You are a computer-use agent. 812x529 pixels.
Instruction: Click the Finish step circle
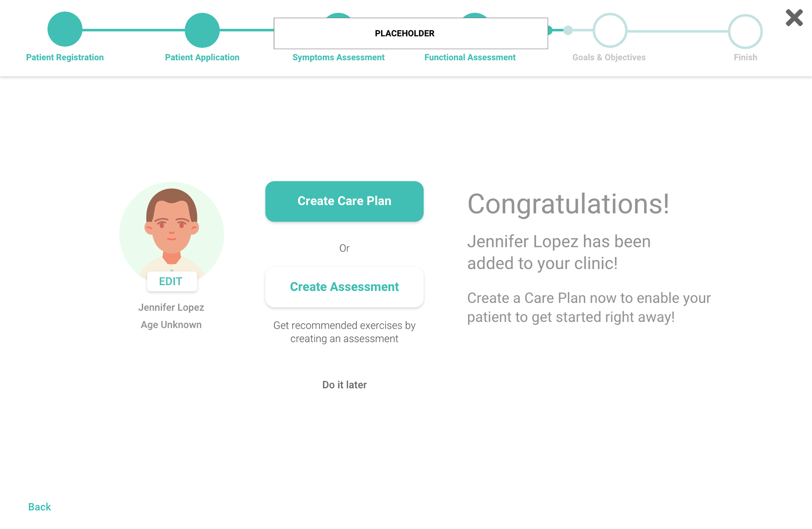[x=745, y=31]
